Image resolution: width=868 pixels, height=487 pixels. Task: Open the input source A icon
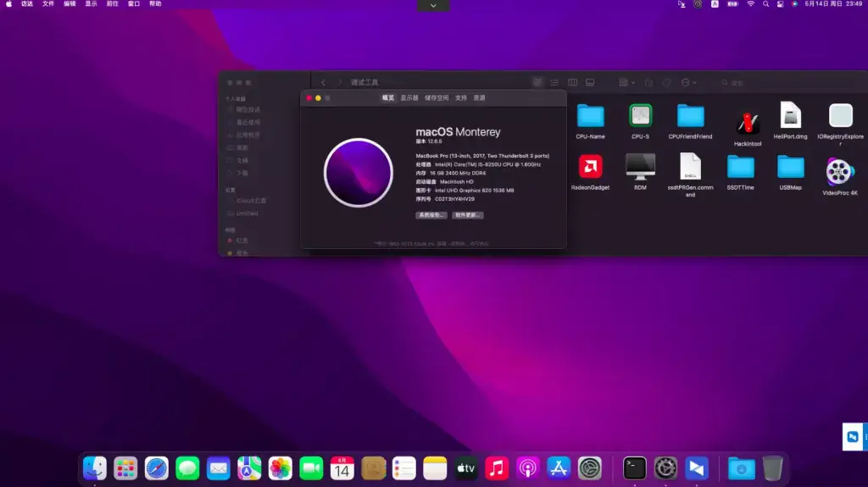click(715, 4)
